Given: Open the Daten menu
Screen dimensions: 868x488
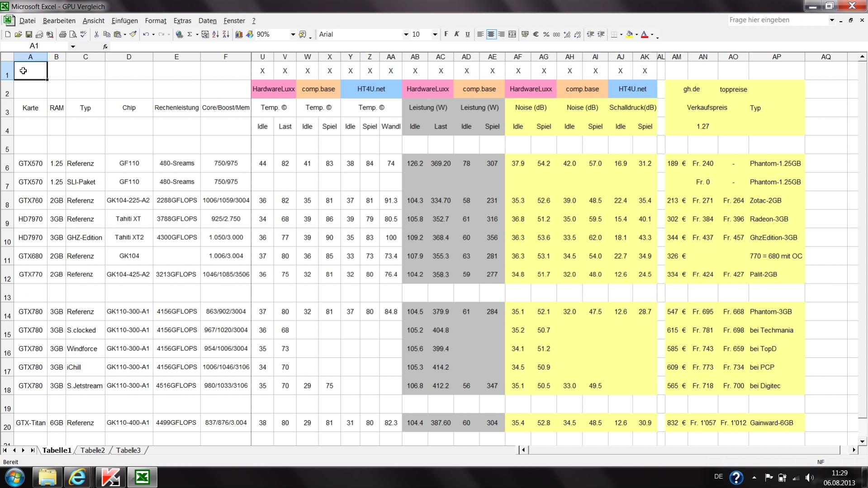Looking at the screenshot, I should [x=207, y=21].
